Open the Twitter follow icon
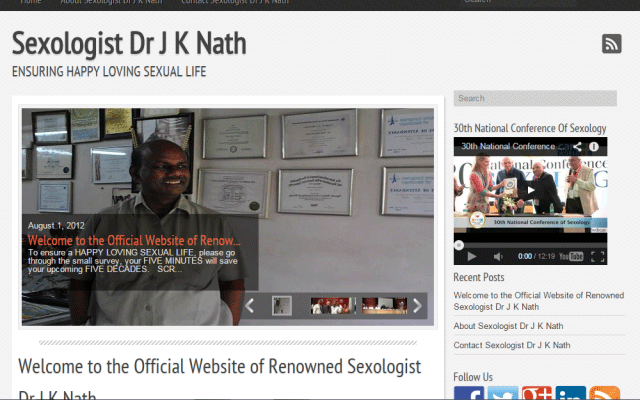 click(503, 395)
